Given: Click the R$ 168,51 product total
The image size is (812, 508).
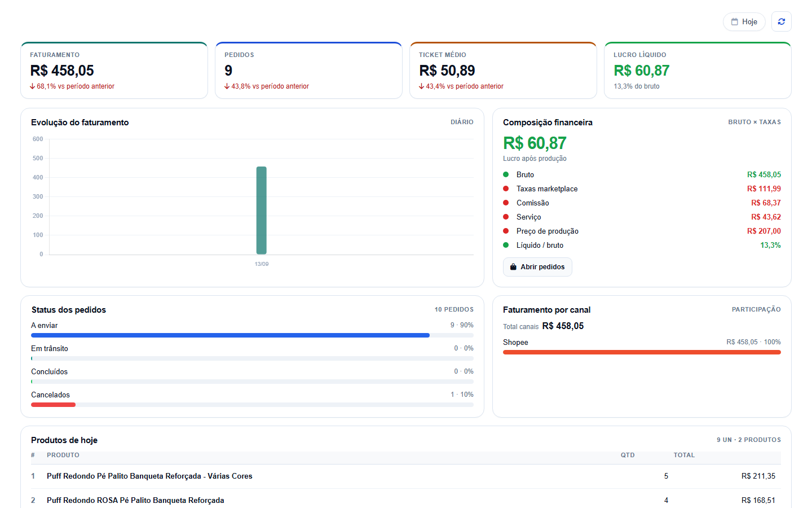Looking at the screenshot, I should coord(758,501).
